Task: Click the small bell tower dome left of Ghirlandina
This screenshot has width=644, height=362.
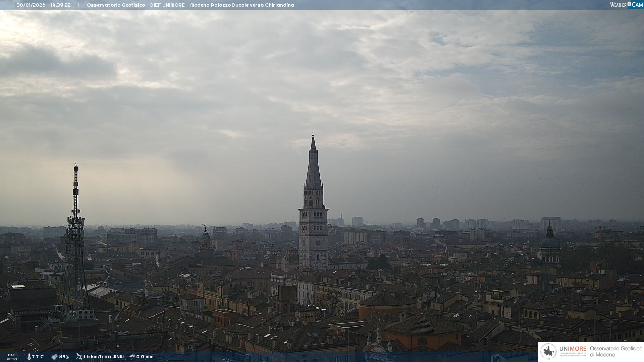Action: point(206,236)
